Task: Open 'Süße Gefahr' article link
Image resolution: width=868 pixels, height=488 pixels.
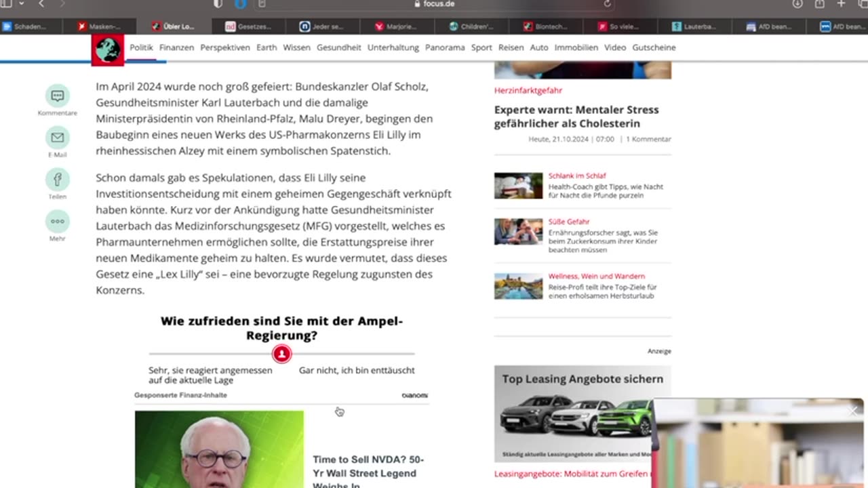Action: (x=569, y=222)
